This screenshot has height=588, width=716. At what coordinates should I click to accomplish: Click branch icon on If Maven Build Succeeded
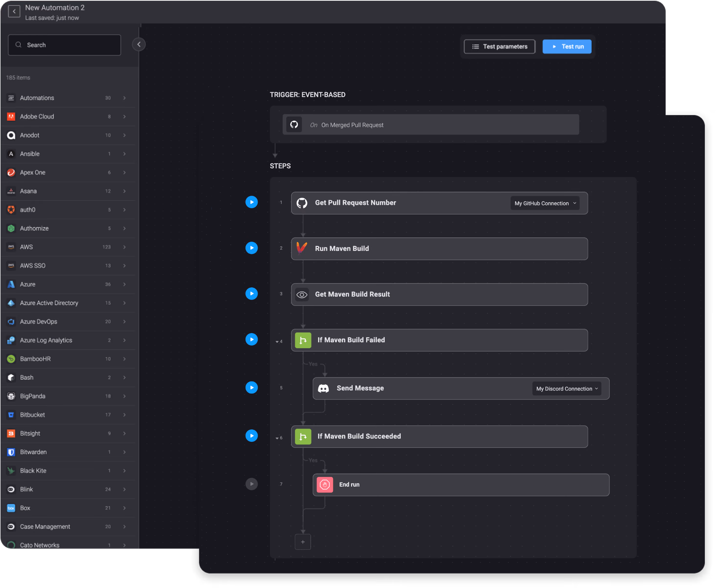point(303,437)
